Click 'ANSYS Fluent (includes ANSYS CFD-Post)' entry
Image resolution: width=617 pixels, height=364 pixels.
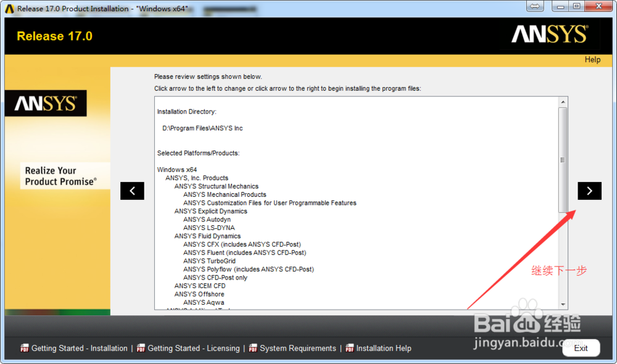pyautogui.click(x=244, y=252)
